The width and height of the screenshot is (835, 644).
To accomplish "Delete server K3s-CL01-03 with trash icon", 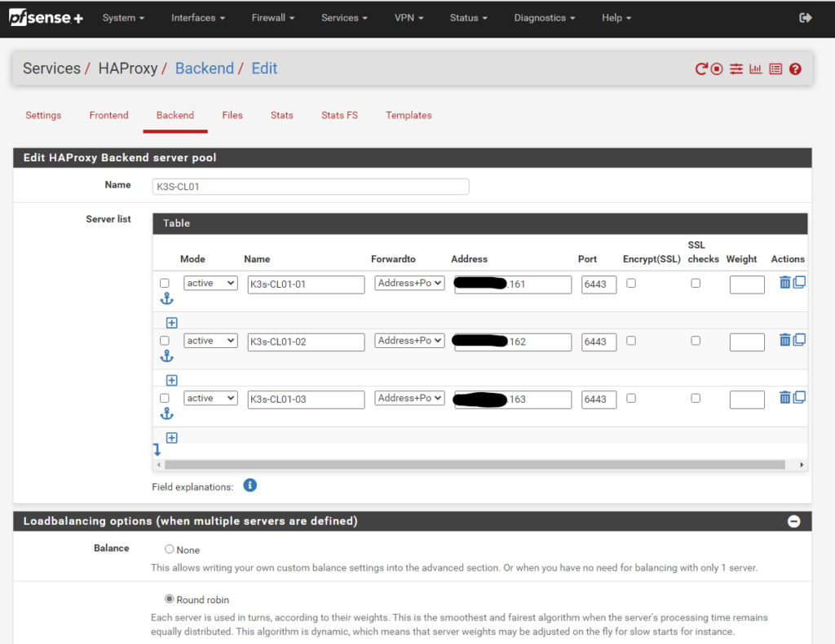I will coord(784,397).
